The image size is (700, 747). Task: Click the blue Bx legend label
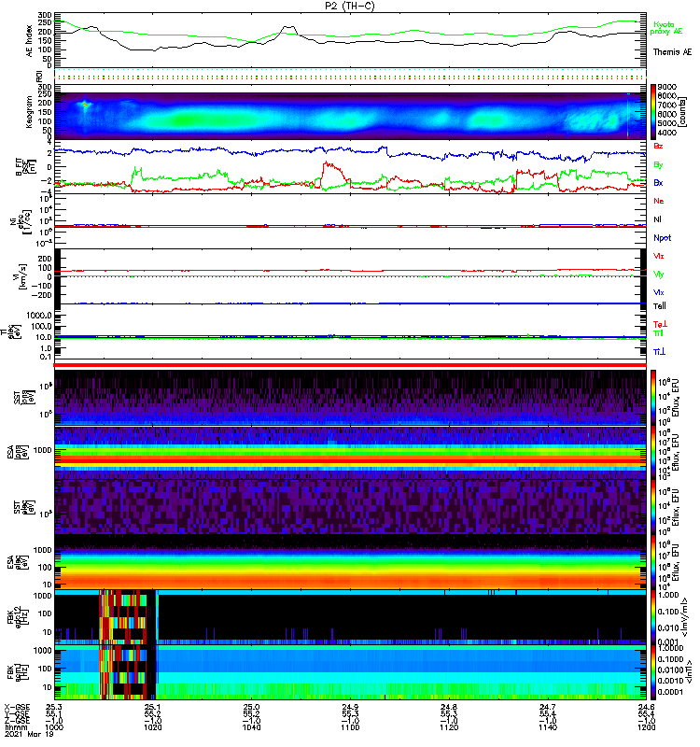pyautogui.click(x=658, y=183)
